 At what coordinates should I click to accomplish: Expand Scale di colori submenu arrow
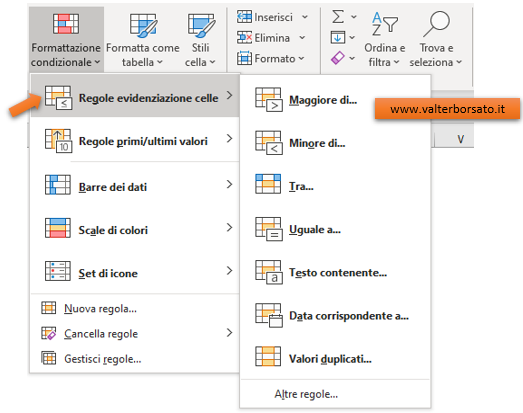tap(229, 228)
